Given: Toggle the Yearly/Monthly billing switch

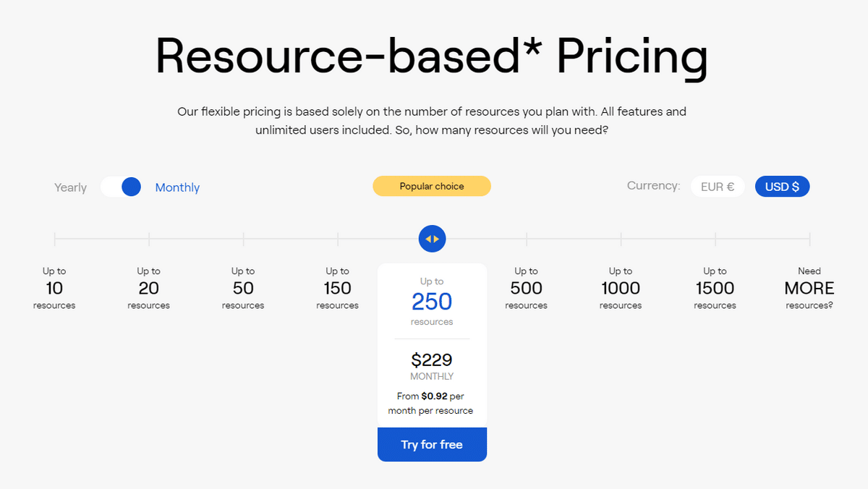Looking at the screenshot, I should pyautogui.click(x=121, y=187).
